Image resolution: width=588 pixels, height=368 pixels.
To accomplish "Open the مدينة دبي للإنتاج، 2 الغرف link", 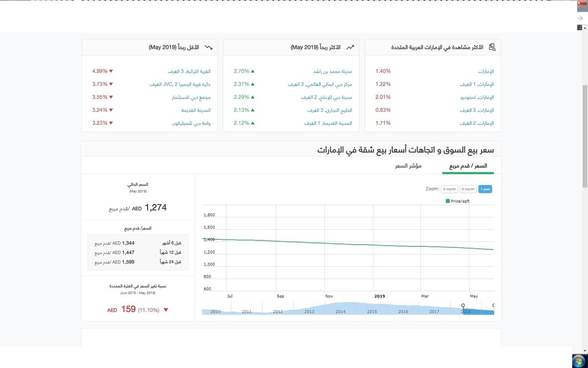I will coord(326,97).
